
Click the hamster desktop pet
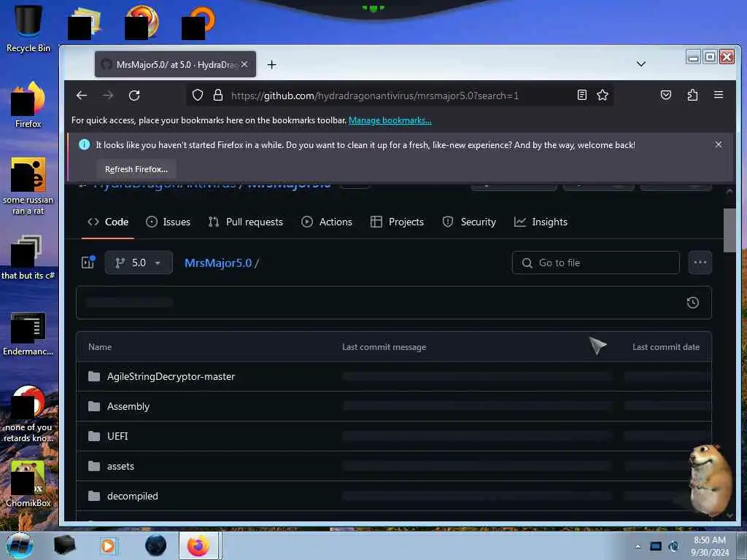pyautogui.click(x=710, y=480)
